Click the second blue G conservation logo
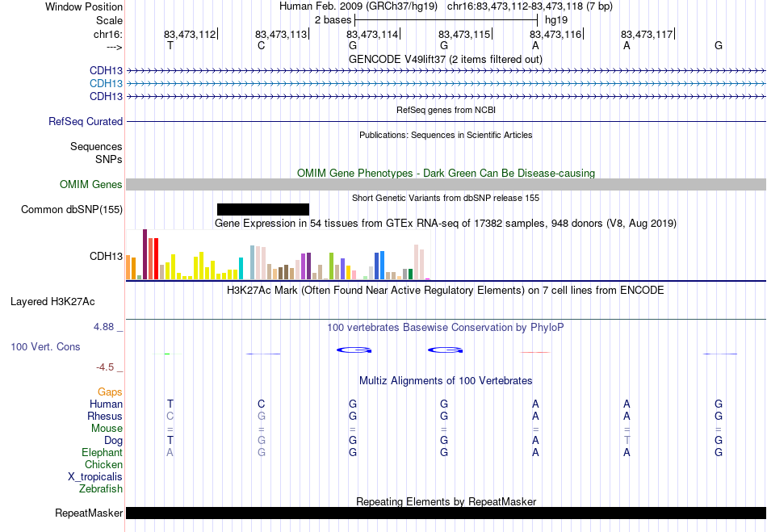767x532 pixels. pyautogui.click(x=445, y=350)
